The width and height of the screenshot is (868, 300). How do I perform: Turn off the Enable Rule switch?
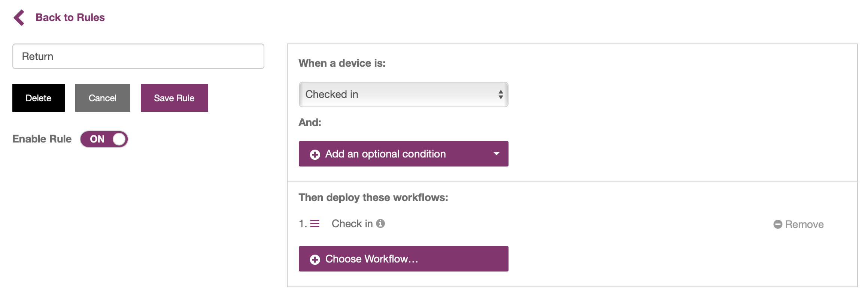(x=104, y=139)
